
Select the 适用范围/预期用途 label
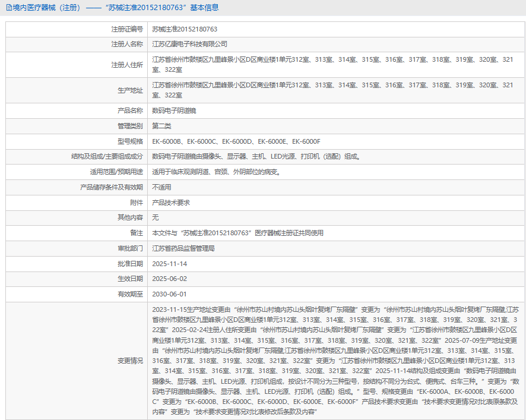[x=116, y=172]
